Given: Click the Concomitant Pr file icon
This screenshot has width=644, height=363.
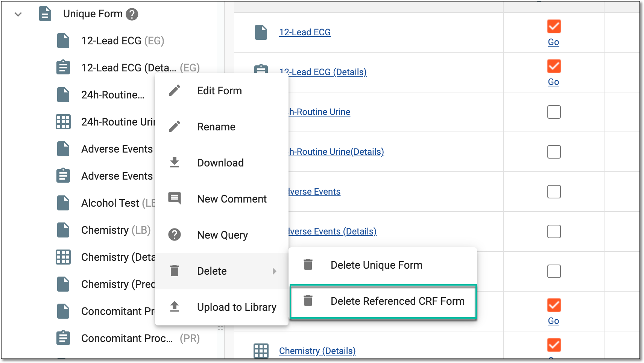Looking at the screenshot, I should [63, 311].
